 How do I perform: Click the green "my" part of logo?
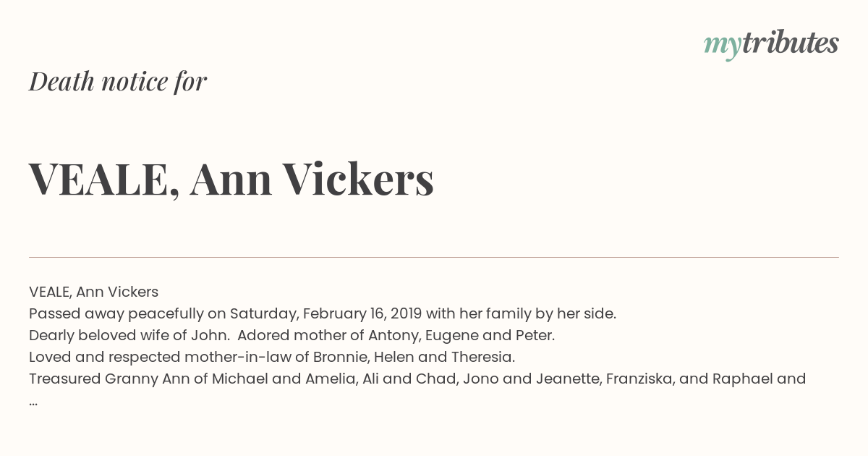[723, 46]
